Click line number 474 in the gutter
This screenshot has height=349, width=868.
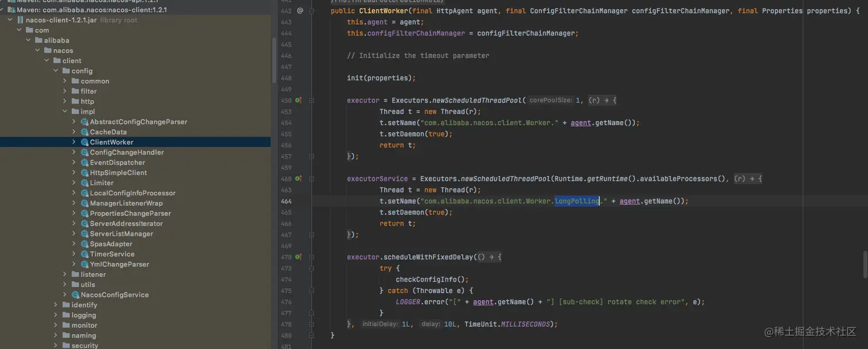tap(286, 280)
